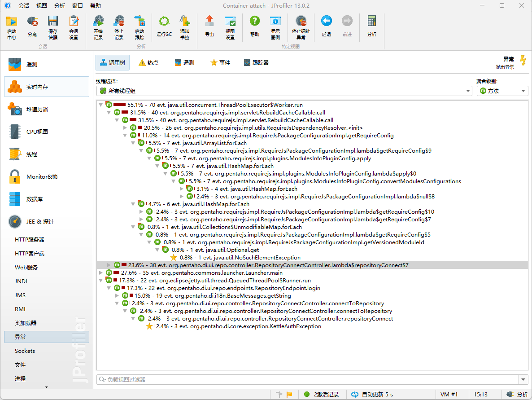Select Sockets in the probe list
Image resolution: width=532 pixels, height=400 pixels.
click(x=25, y=351)
